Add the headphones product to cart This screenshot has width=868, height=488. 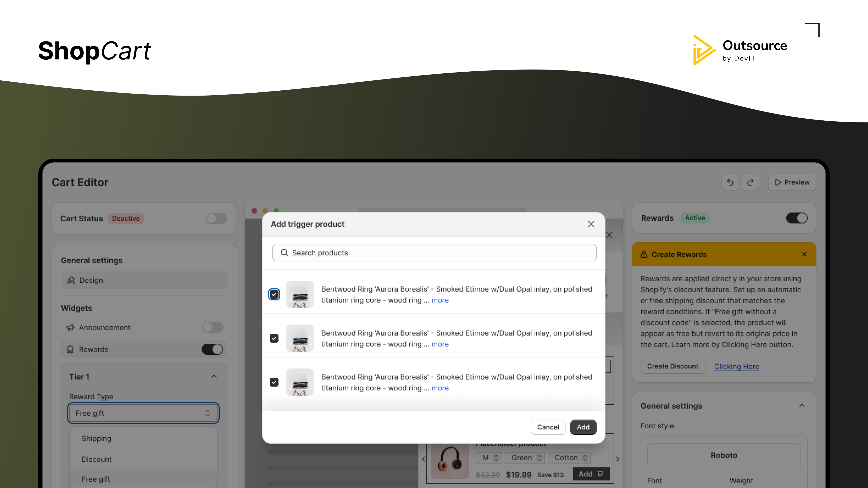point(591,474)
